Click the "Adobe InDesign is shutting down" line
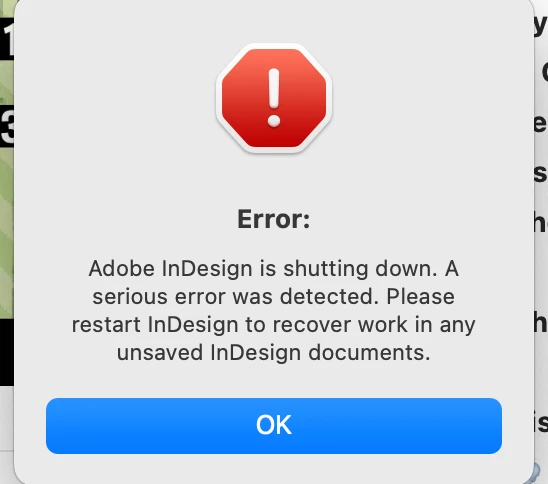The image size is (548, 484). point(274,269)
